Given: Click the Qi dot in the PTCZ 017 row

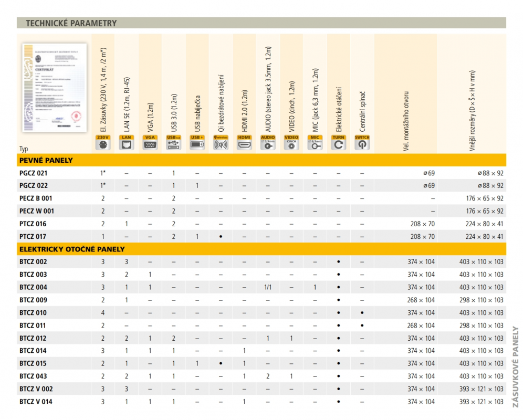Looking at the screenshot, I should coord(221,237).
